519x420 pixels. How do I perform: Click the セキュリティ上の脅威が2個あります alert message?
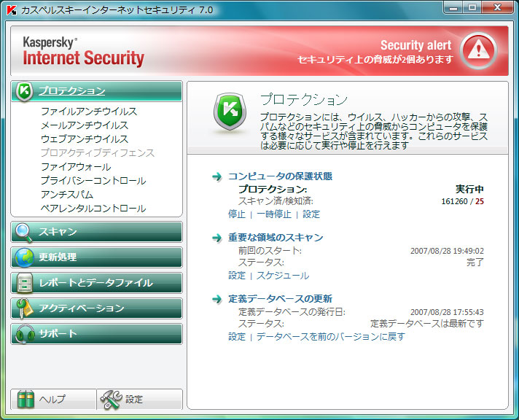coord(375,60)
